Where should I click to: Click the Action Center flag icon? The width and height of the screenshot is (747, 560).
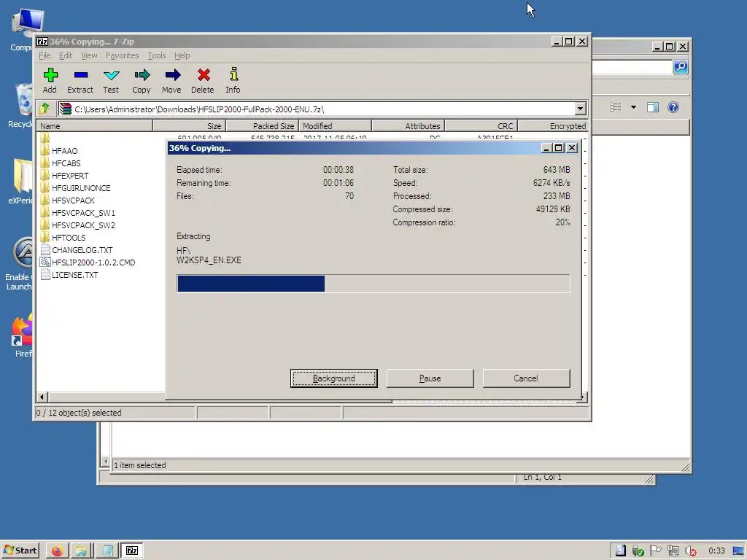tap(656, 551)
